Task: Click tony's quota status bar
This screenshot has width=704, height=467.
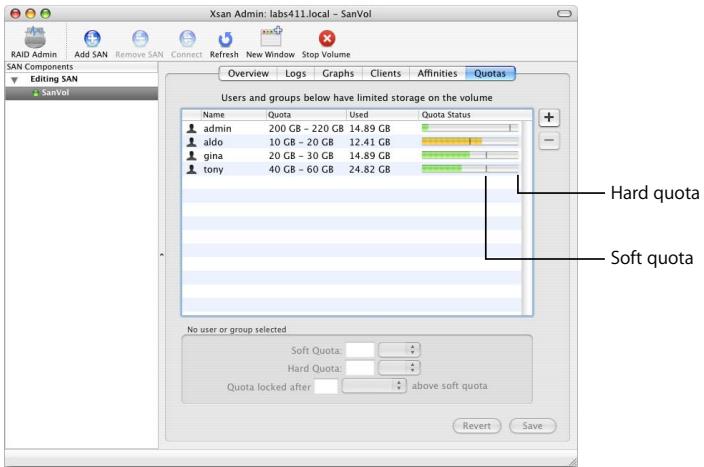Action: [470, 169]
